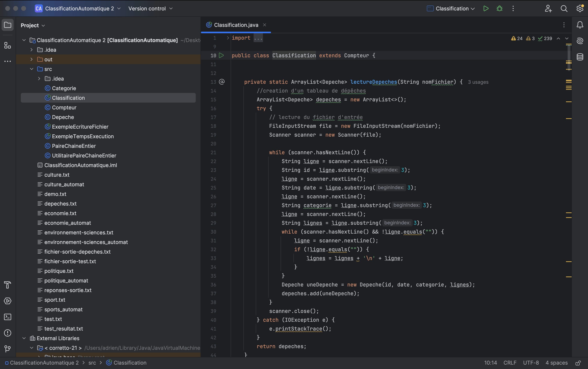Select ClassificationAutomatique.iml file
This screenshot has height=369, width=588.
pos(80,165)
